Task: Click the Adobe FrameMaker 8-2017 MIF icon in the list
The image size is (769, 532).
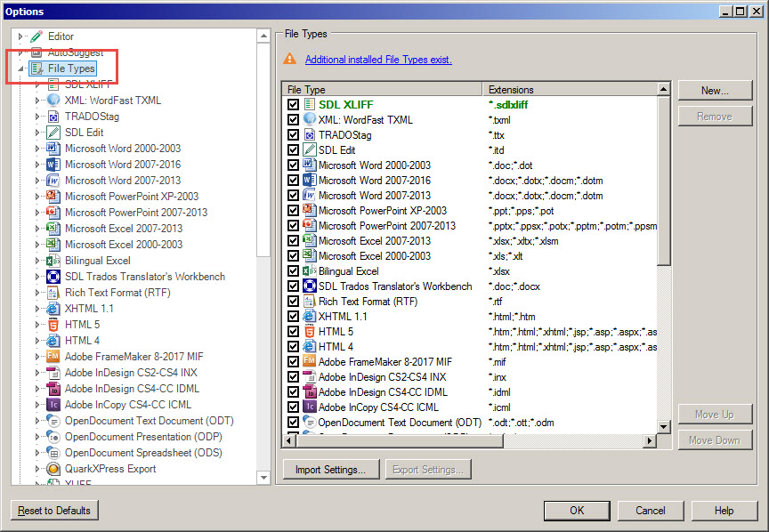Action: click(x=310, y=362)
